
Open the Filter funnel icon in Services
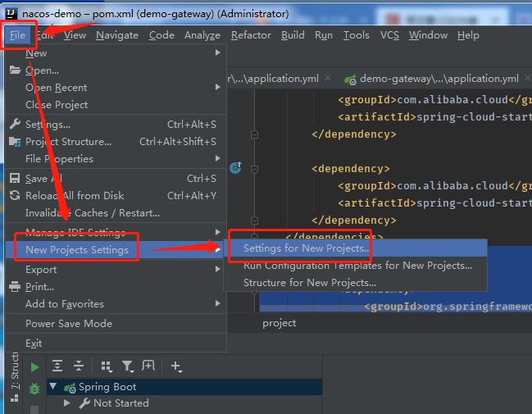(x=128, y=366)
